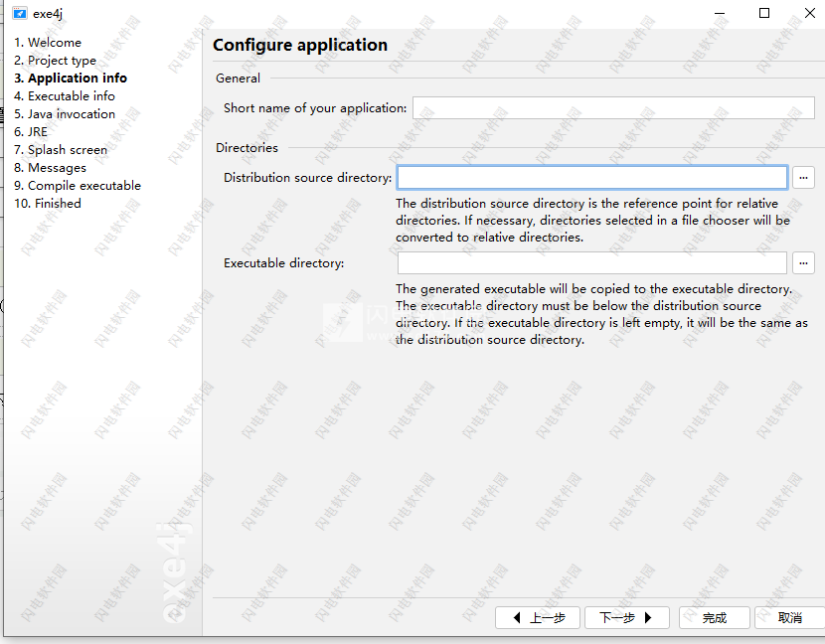Minimize the exe4j window
This screenshot has width=825, height=644.
[720, 13]
